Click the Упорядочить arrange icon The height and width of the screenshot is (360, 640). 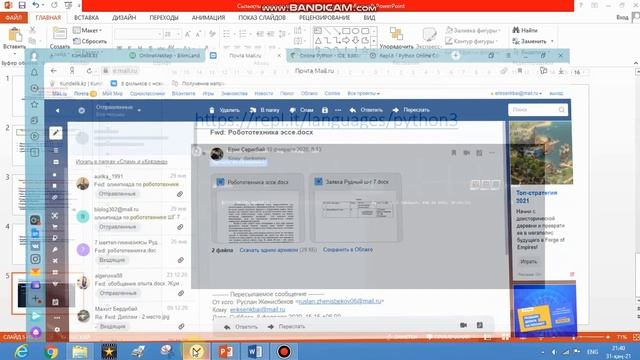(x=396, y=33)
